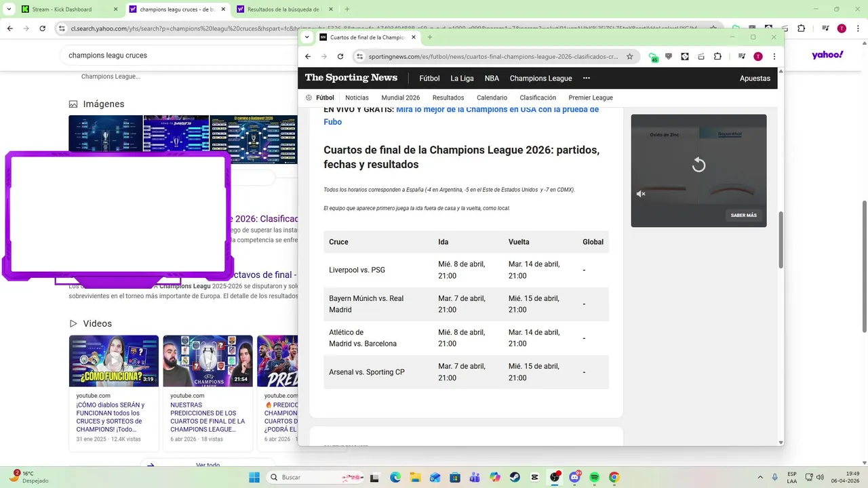868x488 pixels.
Task: Open Microsoft Teams from taskbar
Action: point(475,477)
